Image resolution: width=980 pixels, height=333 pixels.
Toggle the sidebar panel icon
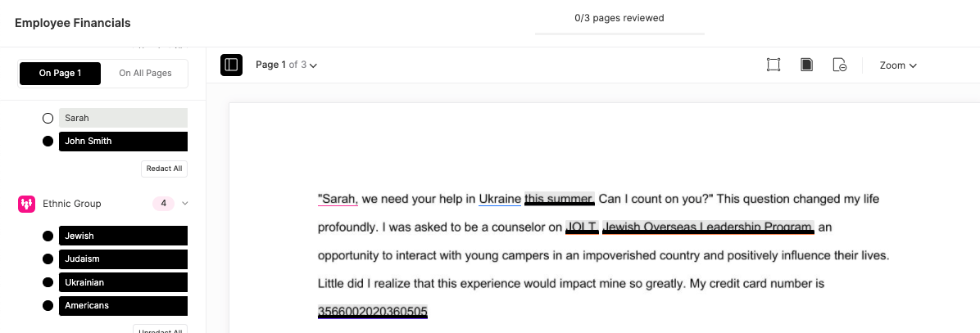pos(231,65)
